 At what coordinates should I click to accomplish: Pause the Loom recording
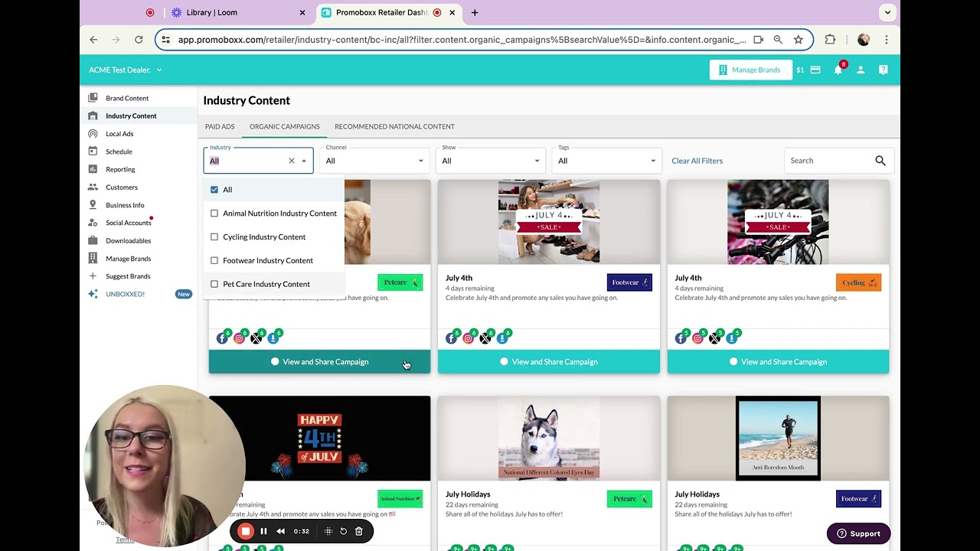(263, 531)
